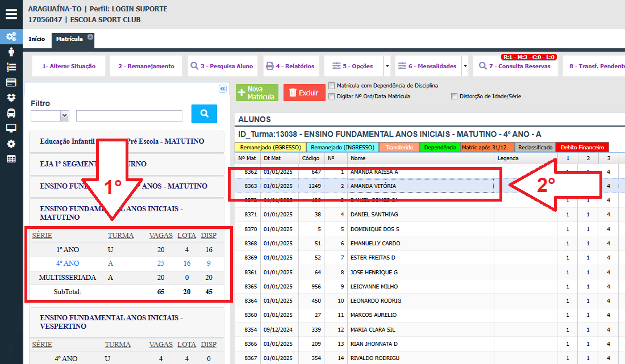The image size is (625, 364).
Task: Expand ENSINO FUNDAMENTAL ANOS INICIAIS - VESPERTINO
Action: tap(127, 322)
